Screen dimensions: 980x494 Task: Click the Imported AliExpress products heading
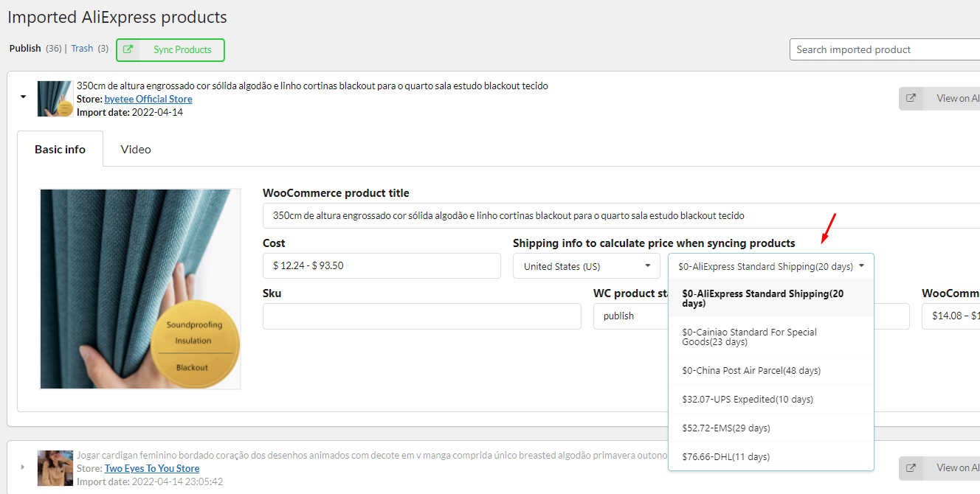coord(117,17)
